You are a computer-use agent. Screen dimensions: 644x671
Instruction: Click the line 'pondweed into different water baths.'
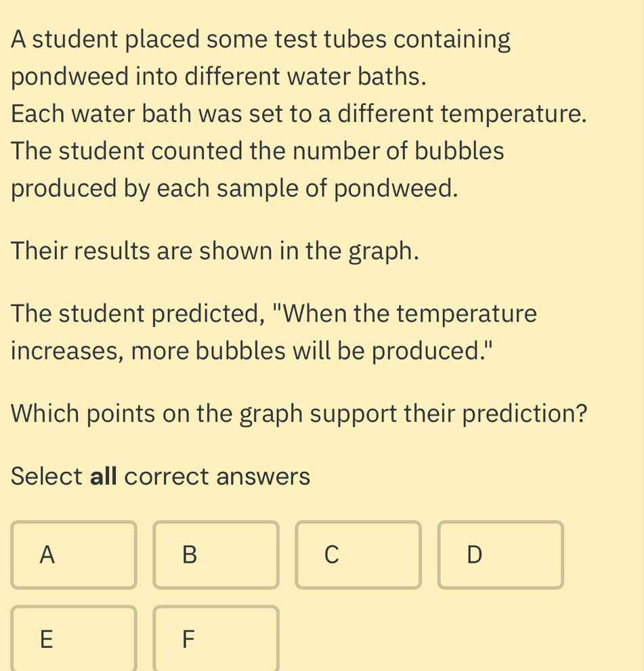219,77
